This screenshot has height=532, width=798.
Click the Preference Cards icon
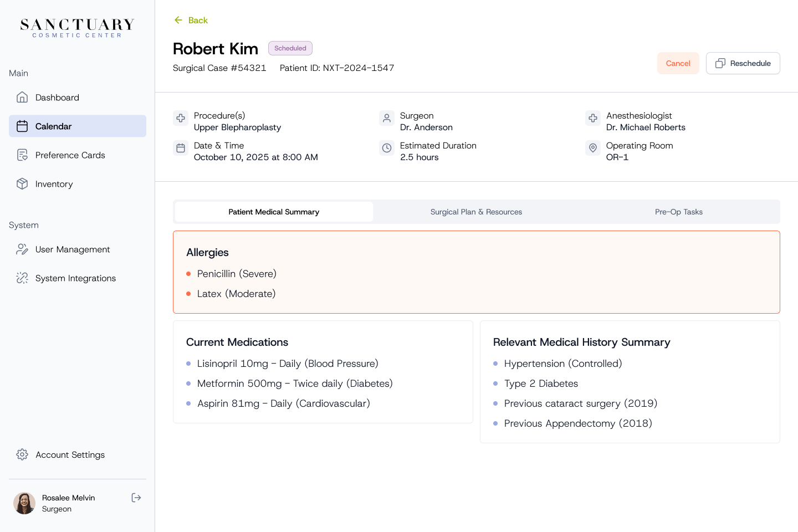22,155
